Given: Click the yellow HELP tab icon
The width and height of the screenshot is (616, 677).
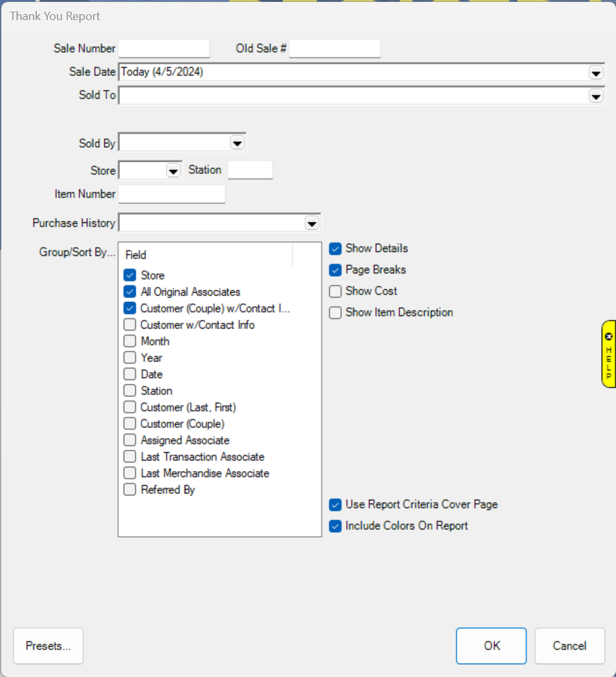Looking at the screenshot, I should (608, 354).
